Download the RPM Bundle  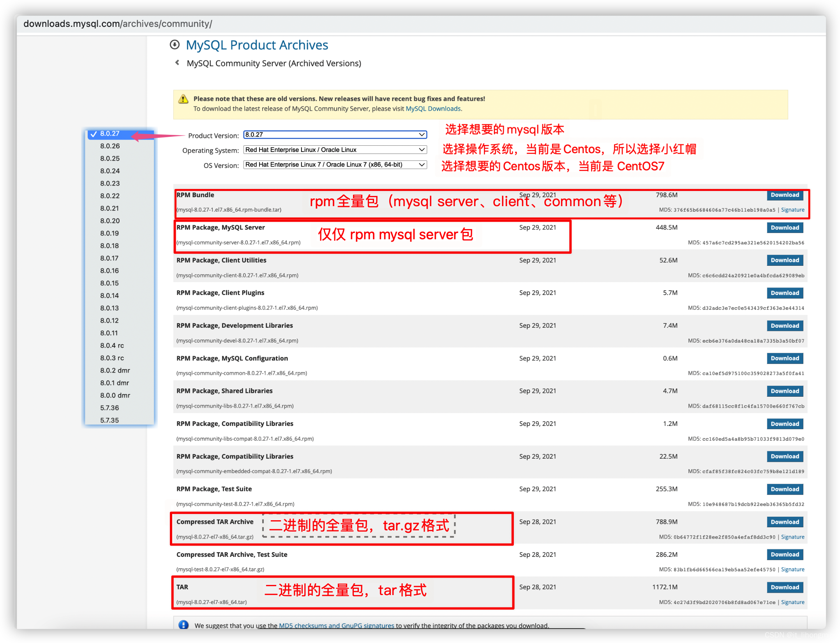(x=785, y=195)
